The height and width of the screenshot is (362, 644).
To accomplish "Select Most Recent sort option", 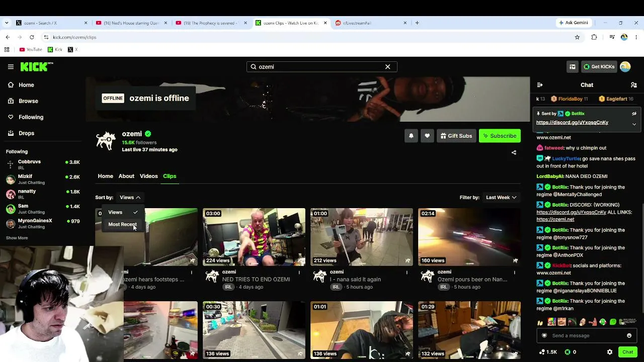I will point(123,224).
